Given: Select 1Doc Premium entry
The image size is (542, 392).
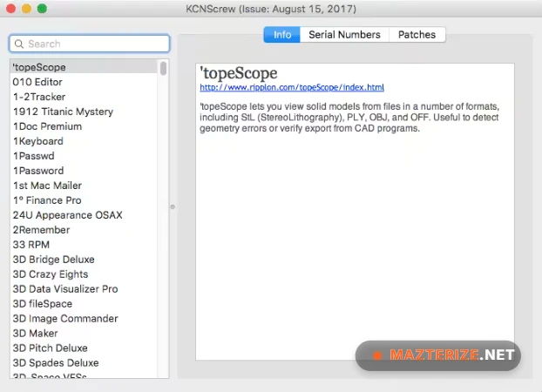Looking at the screenshot, I should click(x=84, y=126).
